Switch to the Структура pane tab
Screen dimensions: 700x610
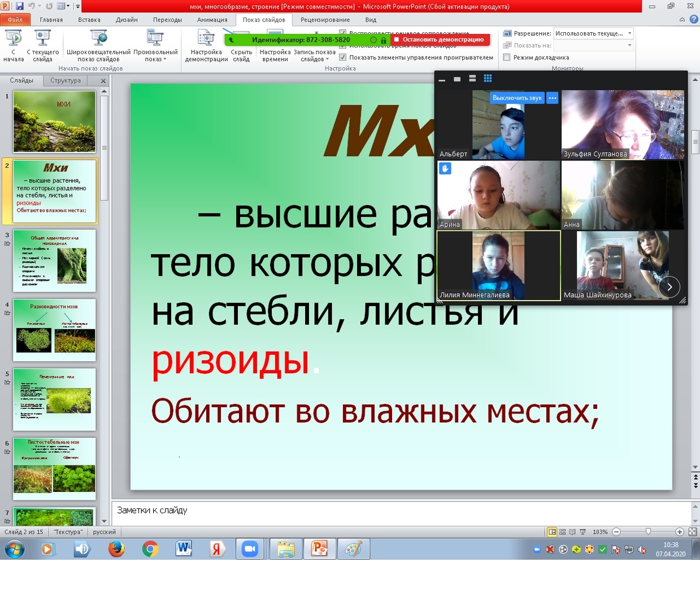point(66,81)
